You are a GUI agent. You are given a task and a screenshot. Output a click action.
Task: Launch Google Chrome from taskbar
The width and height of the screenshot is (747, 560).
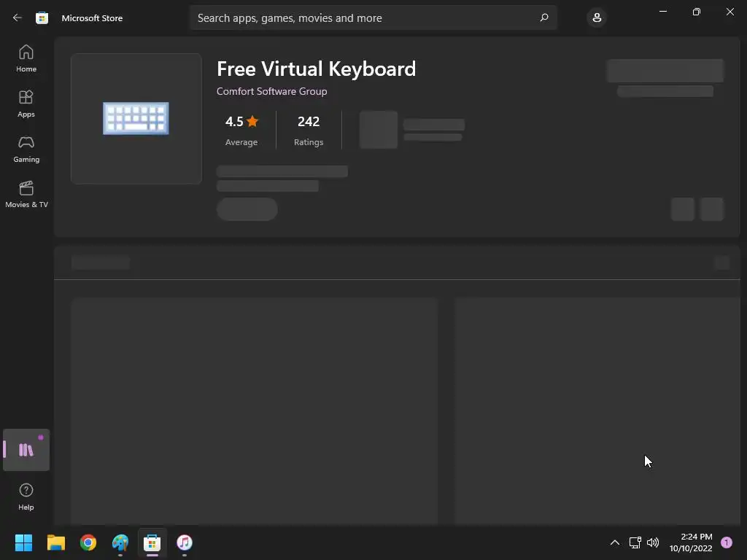[88, 542]
